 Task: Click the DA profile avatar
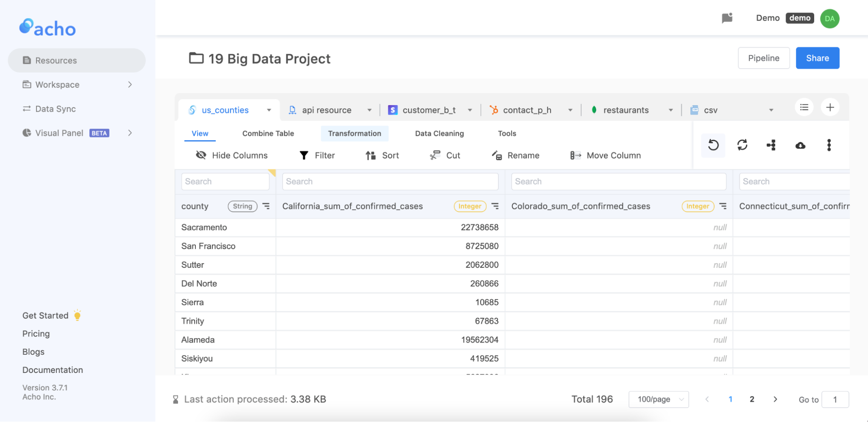[829, 18]
